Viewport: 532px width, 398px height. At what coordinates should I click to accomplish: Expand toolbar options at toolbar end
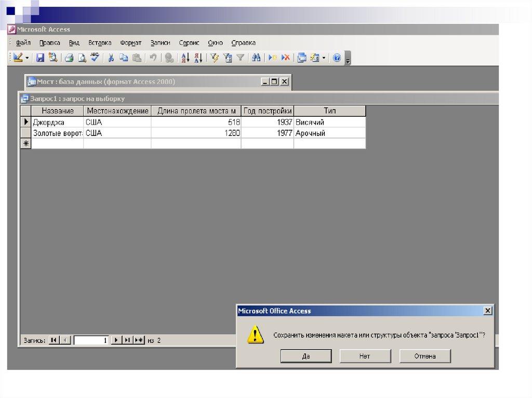pyautogui.click(x=348, y=59)
